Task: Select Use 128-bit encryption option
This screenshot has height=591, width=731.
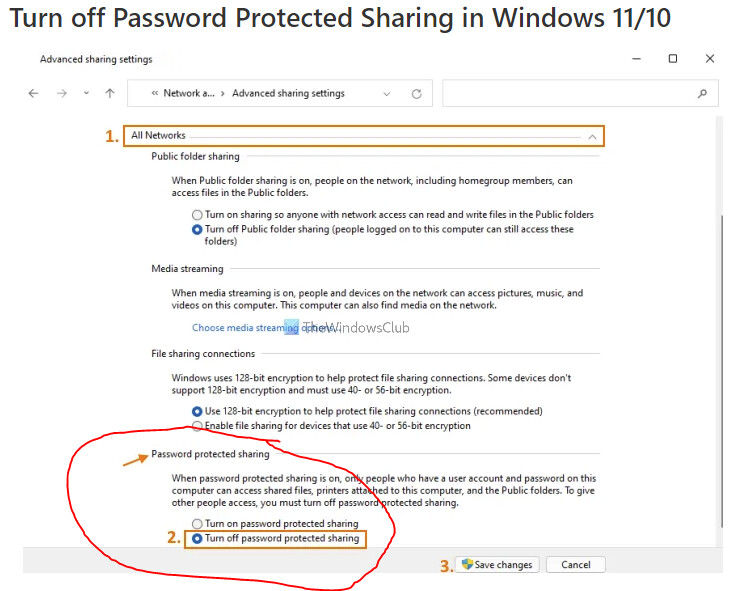Action: point(197,411)
